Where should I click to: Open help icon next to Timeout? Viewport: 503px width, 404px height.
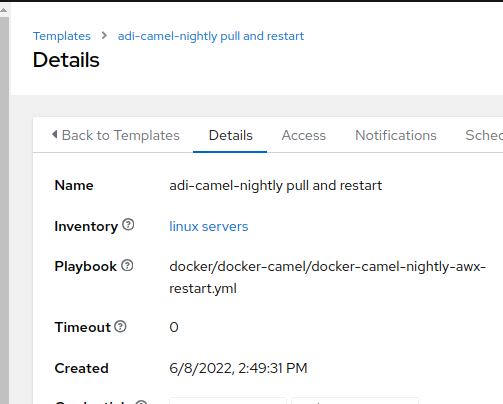pos(120,327)
